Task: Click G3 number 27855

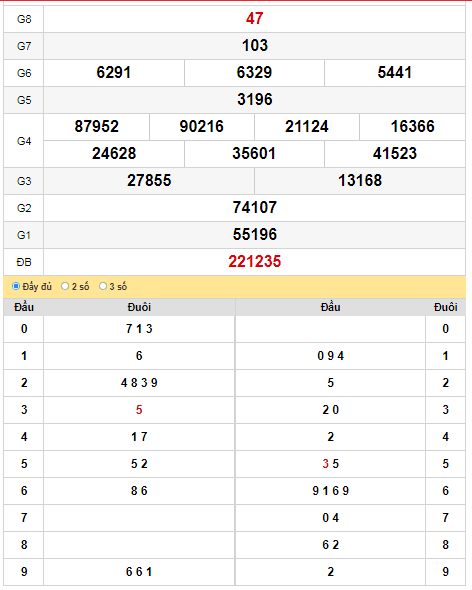Action: (149, 181)
